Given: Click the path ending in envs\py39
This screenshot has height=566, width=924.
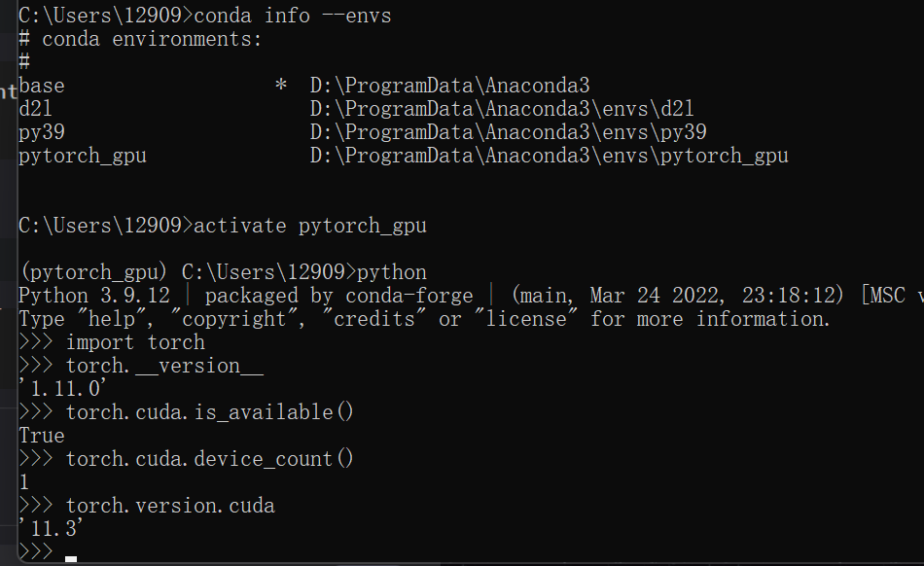Looking at the screenshot, I should click(508, 132).
